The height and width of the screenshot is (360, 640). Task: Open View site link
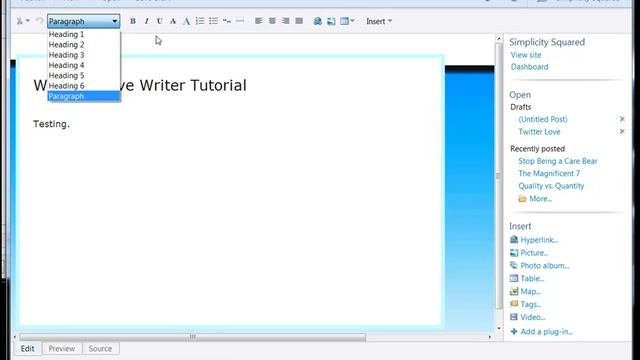click(x=526, y=55)
